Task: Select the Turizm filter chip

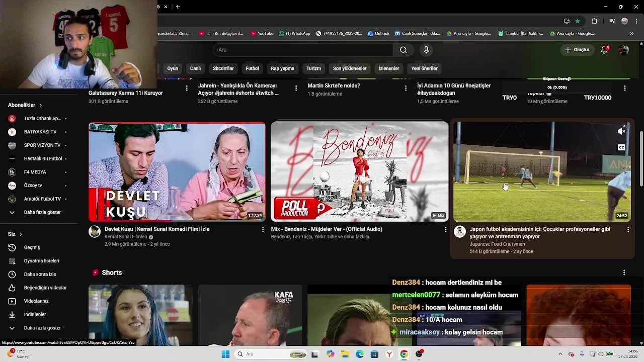Action: [x=313, y=68]
